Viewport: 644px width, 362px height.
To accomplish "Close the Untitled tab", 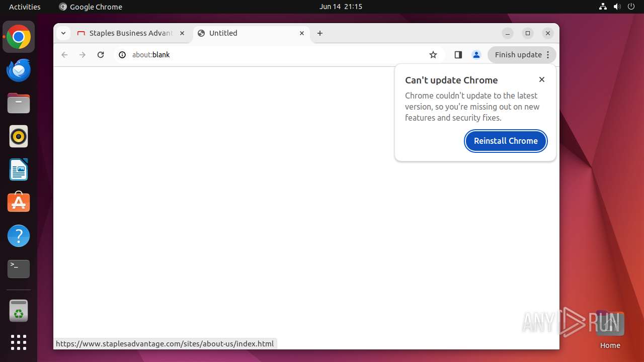I will click(302, 33).
